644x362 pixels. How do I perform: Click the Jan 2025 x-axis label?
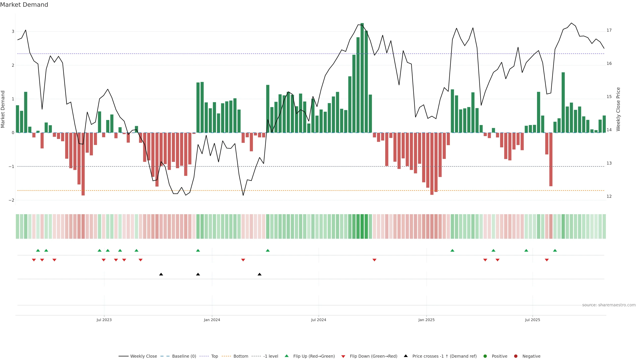pos(426,320)
